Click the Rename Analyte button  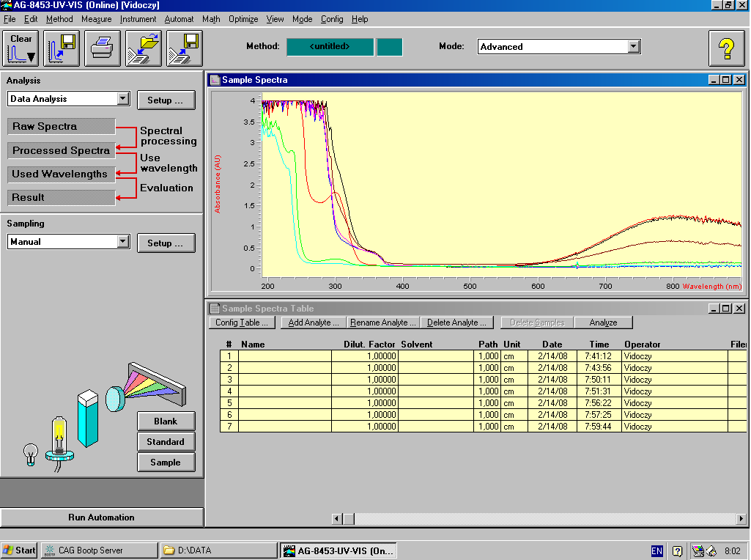click(x=382, y=323)
